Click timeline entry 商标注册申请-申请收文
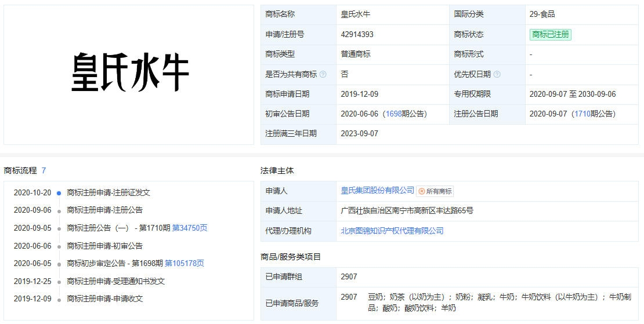 105,299
